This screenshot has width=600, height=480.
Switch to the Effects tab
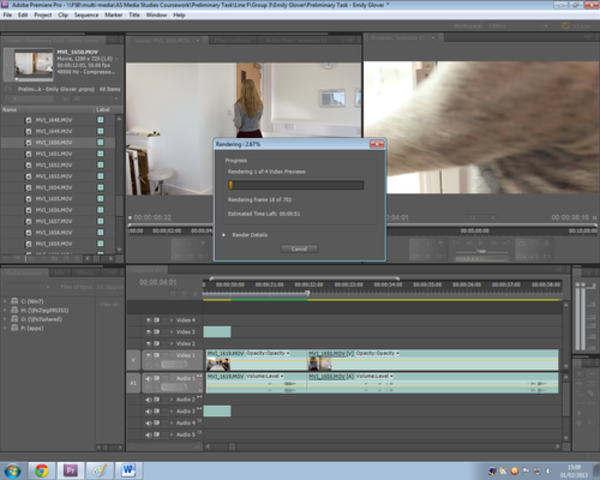tap(85, 273)
